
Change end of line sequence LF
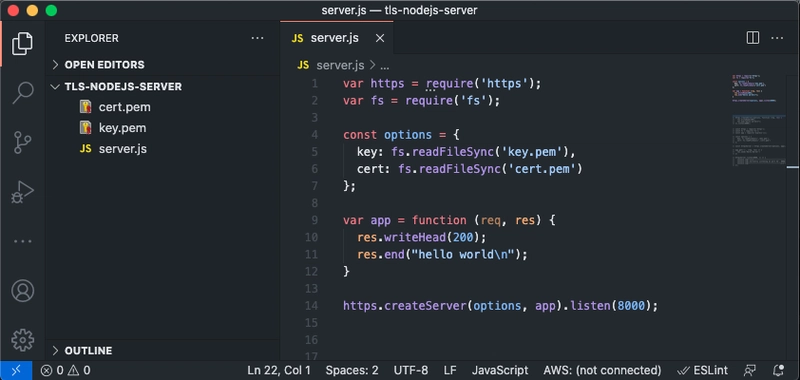(x=450, y=370)
